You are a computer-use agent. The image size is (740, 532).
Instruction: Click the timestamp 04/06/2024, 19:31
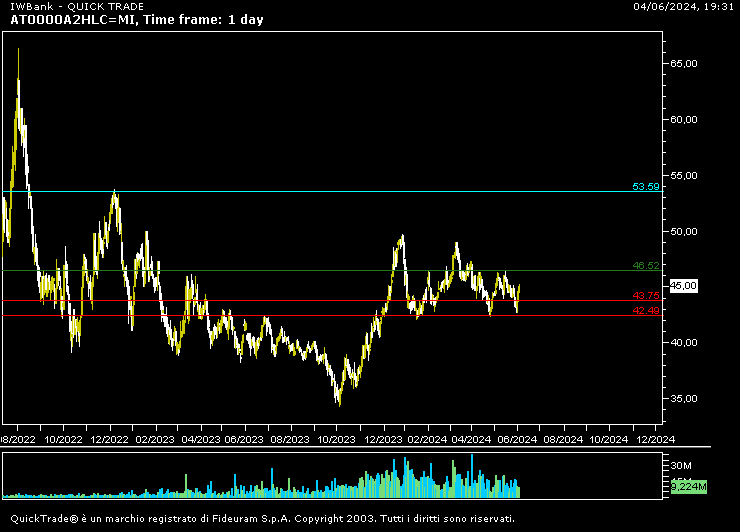683,7
